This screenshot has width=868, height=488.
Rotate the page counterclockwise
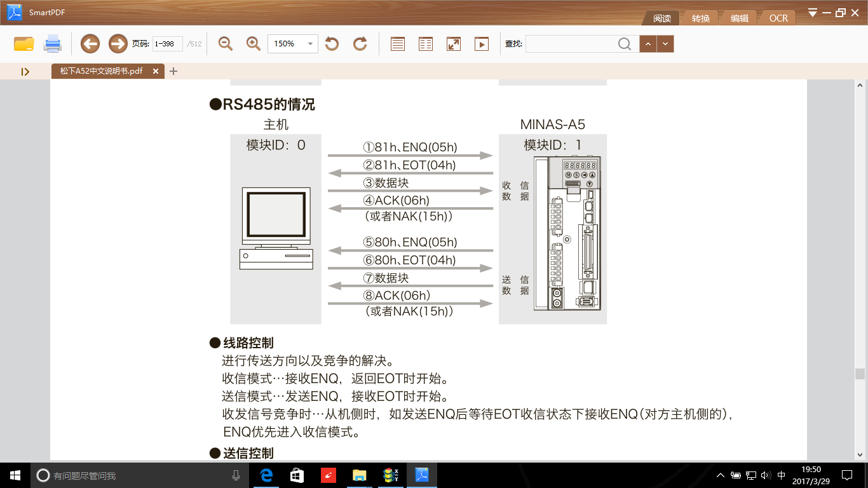tap(332, 44)
